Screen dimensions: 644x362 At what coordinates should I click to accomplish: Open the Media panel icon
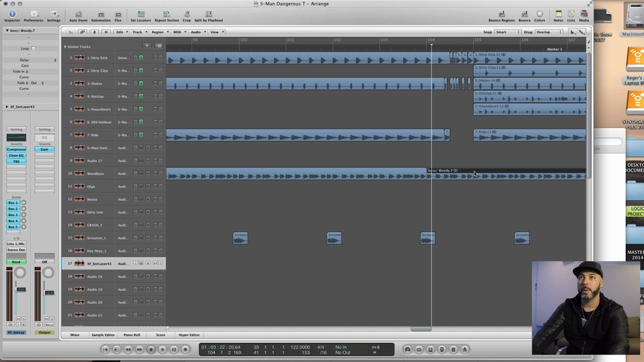pyautogui.click(x=584, y=16)
